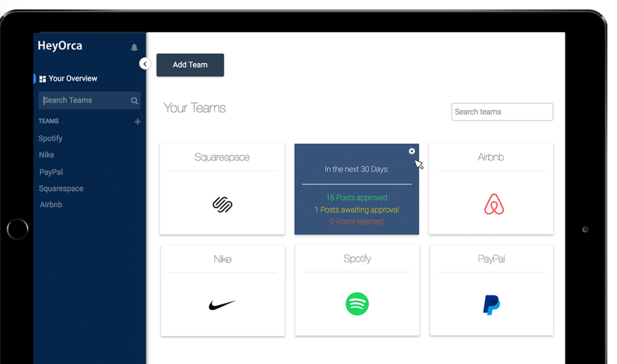The height and width of the screenshot is (364, 617).
Task: Select Squarespace in the sidebar teams list
Action: click(61, 189)
